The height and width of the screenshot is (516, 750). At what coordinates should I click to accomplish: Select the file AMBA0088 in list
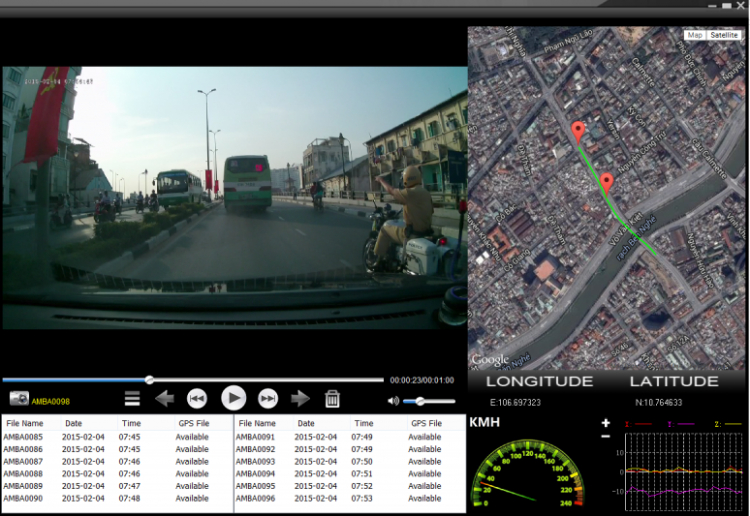116,473
